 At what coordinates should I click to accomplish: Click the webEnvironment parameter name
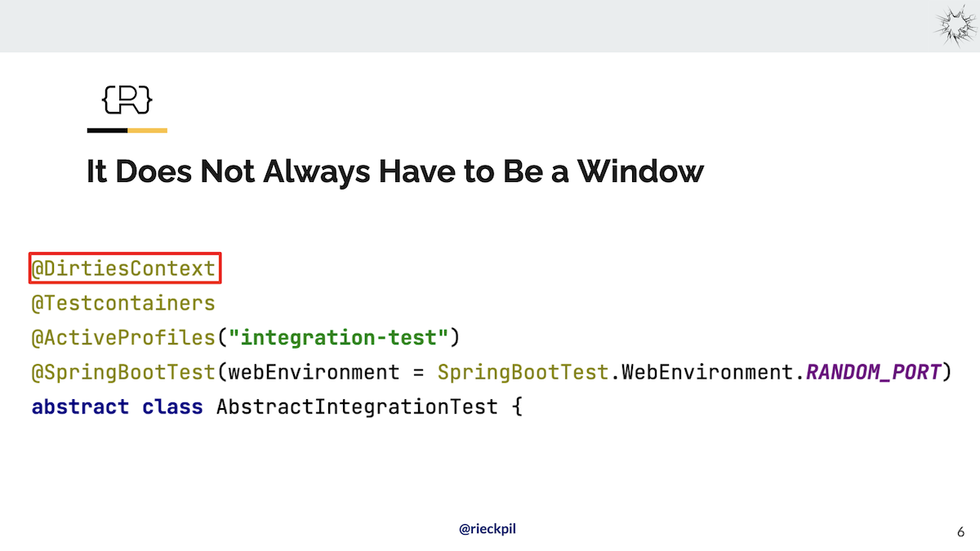pyautogui.click(x=314, y=372)
